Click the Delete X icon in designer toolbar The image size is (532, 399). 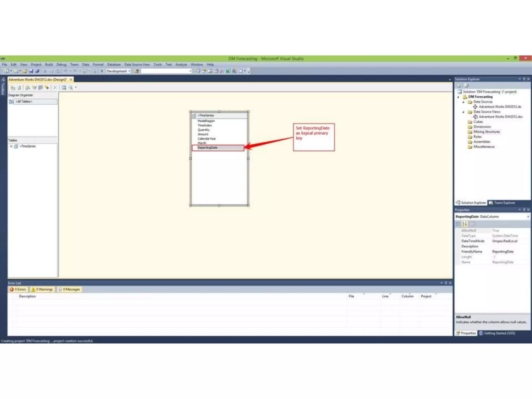pos(55,88)
